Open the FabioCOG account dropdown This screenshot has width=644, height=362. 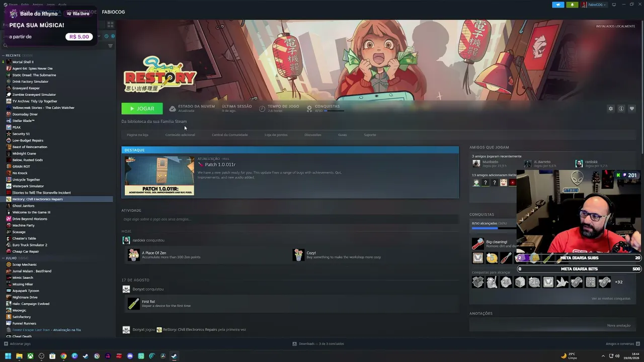click(594, 5)
